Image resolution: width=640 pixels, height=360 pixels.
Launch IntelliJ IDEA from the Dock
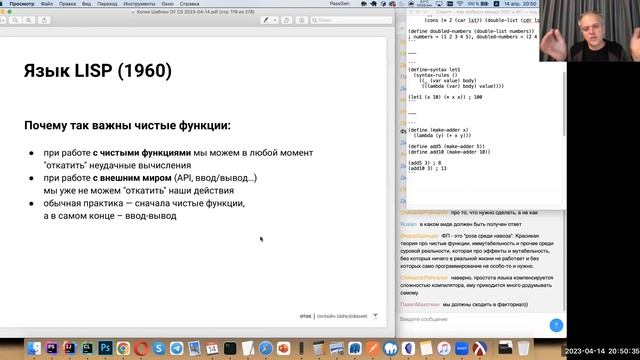click(x=69, y=348)
